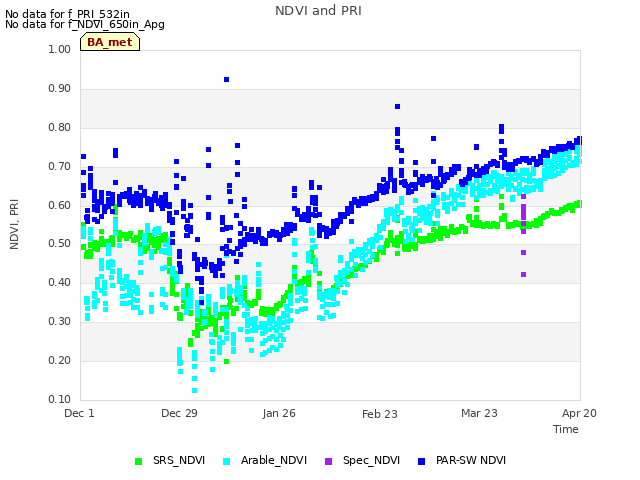Select the SRS_NDVI legend label
Viewport: 640px width, 480px height.
179,460
